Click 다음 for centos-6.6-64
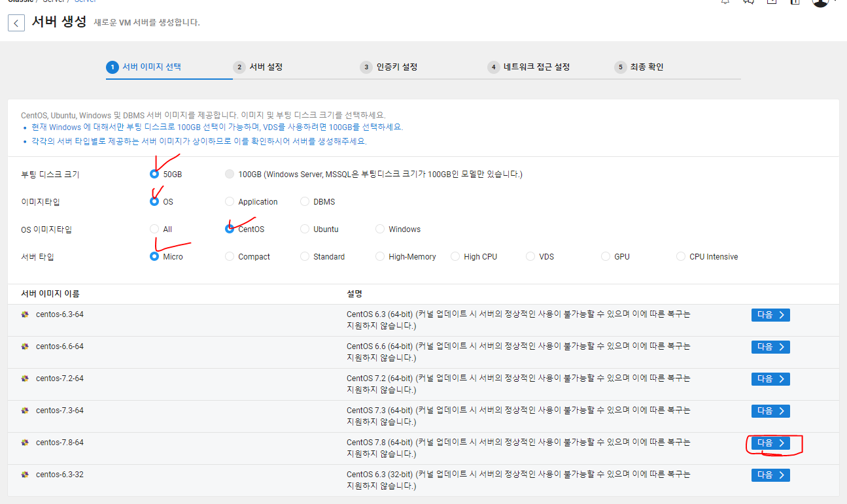This screenshot has height=504, width=847. [770, 347]
